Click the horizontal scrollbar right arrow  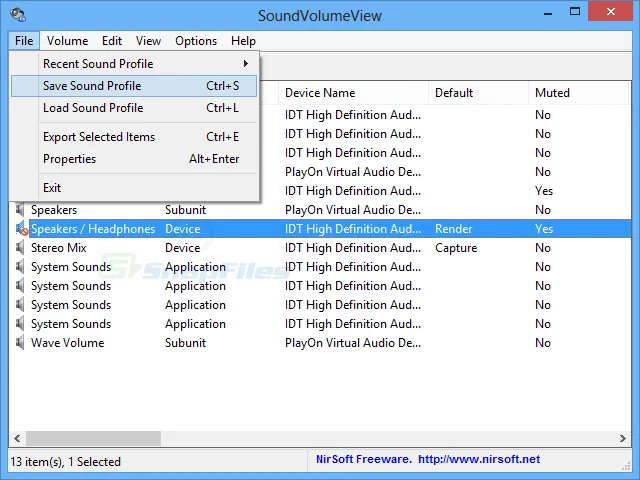623,438
